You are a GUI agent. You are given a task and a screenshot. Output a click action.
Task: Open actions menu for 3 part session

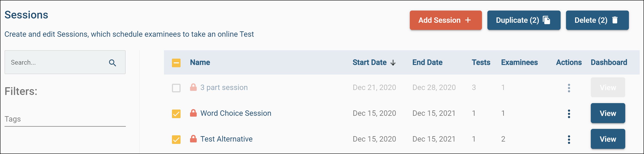(569, 88)
